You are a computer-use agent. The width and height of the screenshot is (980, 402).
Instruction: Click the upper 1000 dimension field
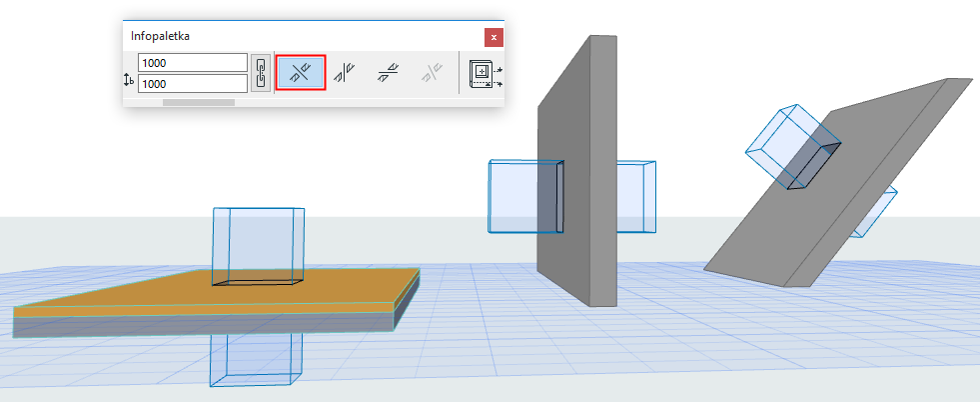coord(193,63)
